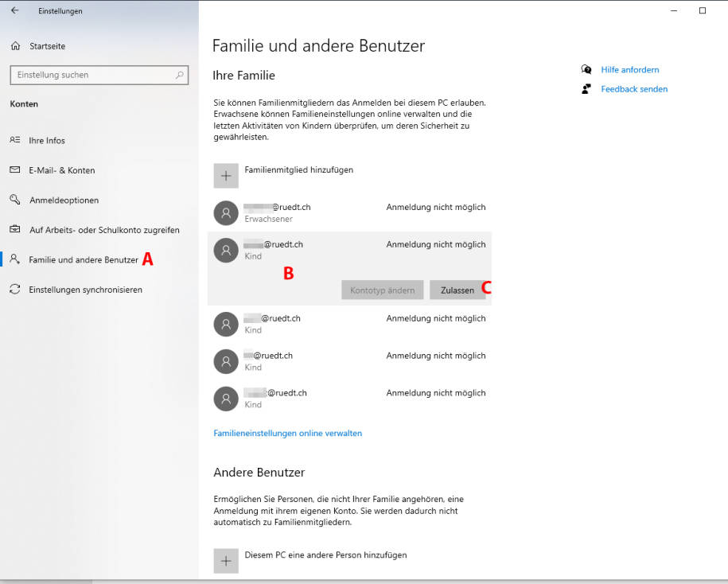This screenshot has height=584, width=728.
Task: Open E-Mail- & Konten settings
Action: (x=62, y=170)
